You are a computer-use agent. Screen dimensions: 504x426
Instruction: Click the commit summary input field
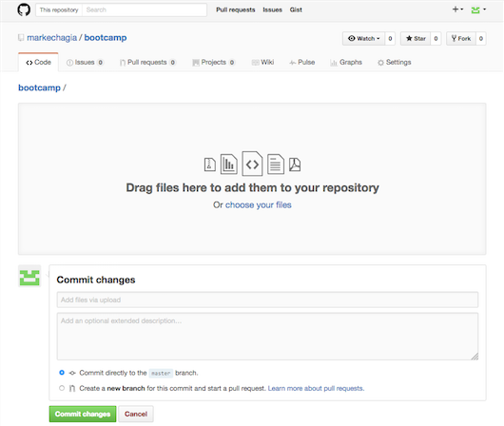(267, 300)
